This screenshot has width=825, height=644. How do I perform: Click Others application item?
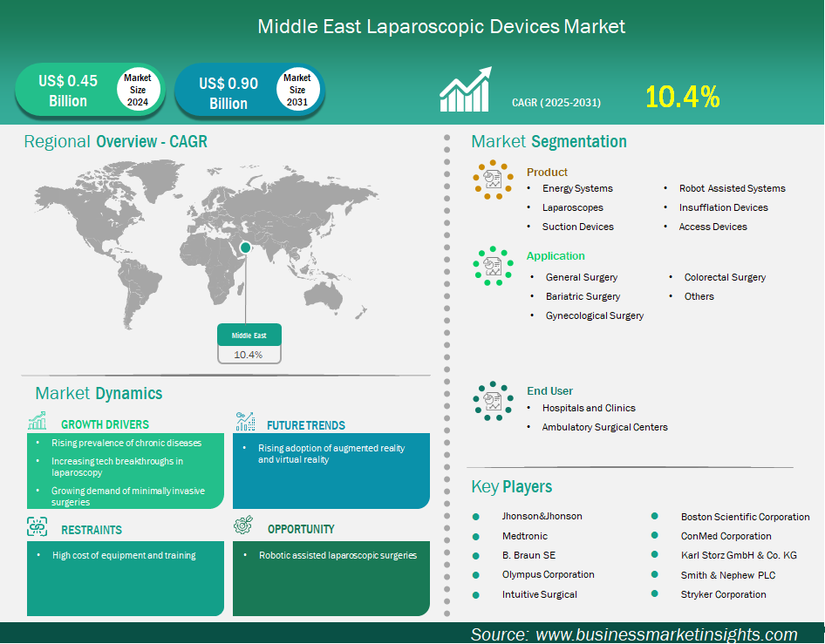(x=699, y=296)
